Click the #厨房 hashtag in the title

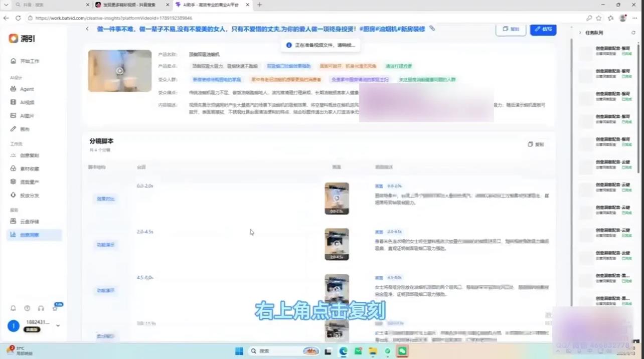tap(368, 29)
